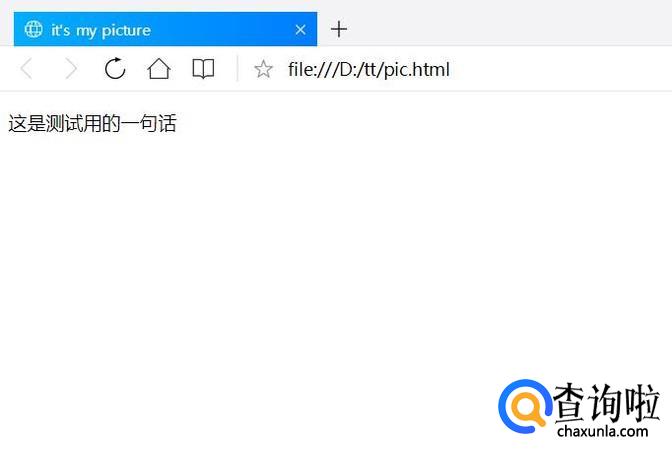Click empty address bar space right of URL
The image size is (672, 462).
tap(557, 69)
